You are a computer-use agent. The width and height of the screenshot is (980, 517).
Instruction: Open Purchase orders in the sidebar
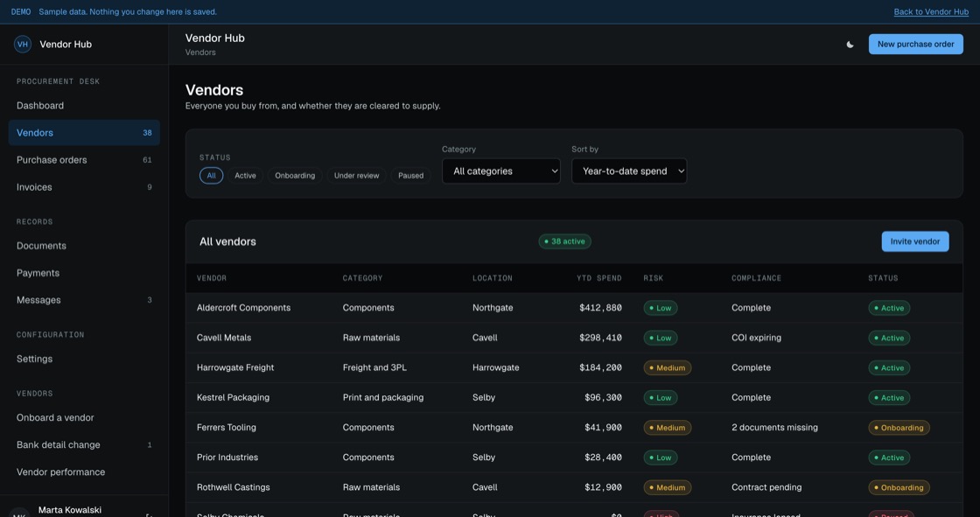click(x=84, y=160)
